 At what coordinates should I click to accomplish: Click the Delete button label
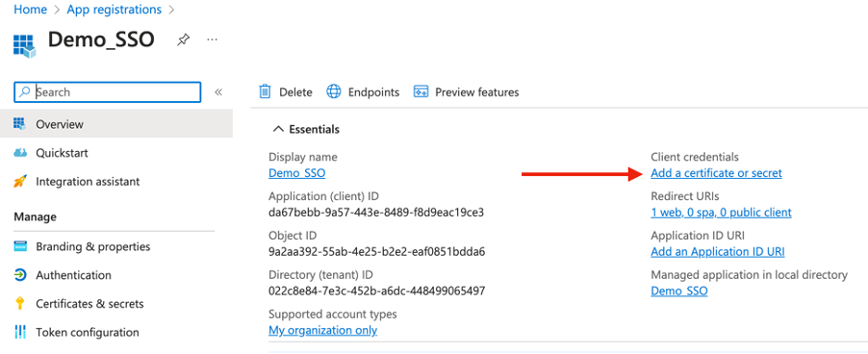[295, 92]
